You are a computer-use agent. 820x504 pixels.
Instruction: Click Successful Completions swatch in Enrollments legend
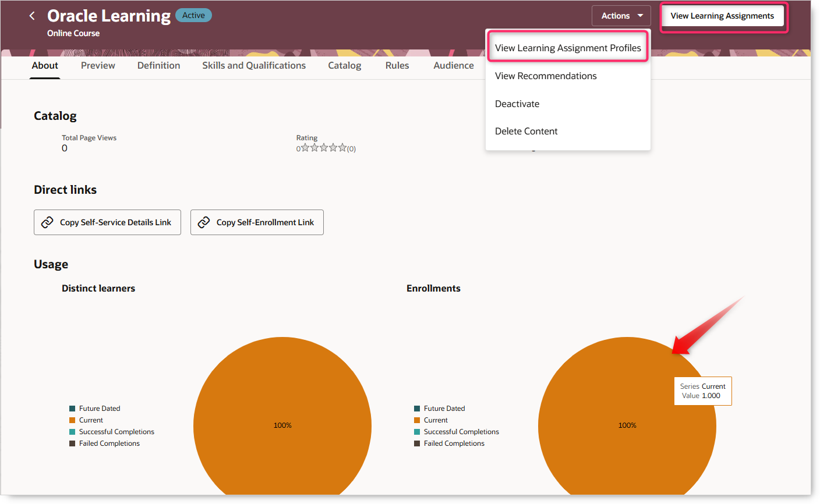(417, 432)
